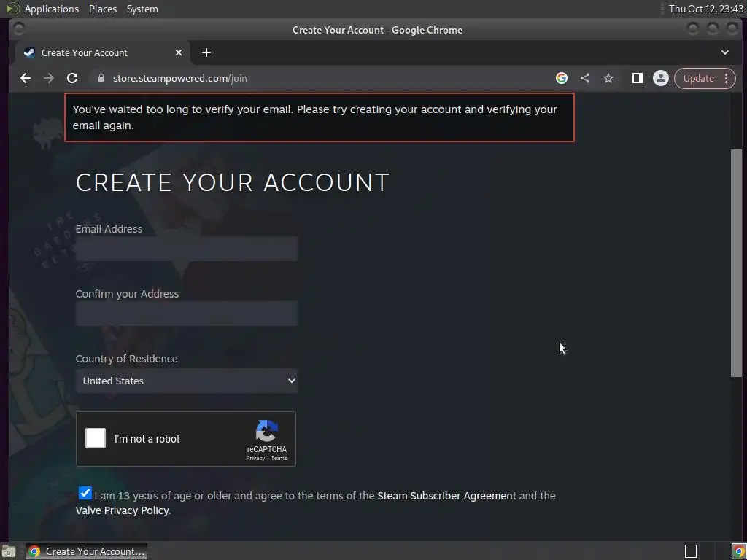Check the I'm not a robot box
The width and height of the screenshot is (747, 560).
pos(96,438)
